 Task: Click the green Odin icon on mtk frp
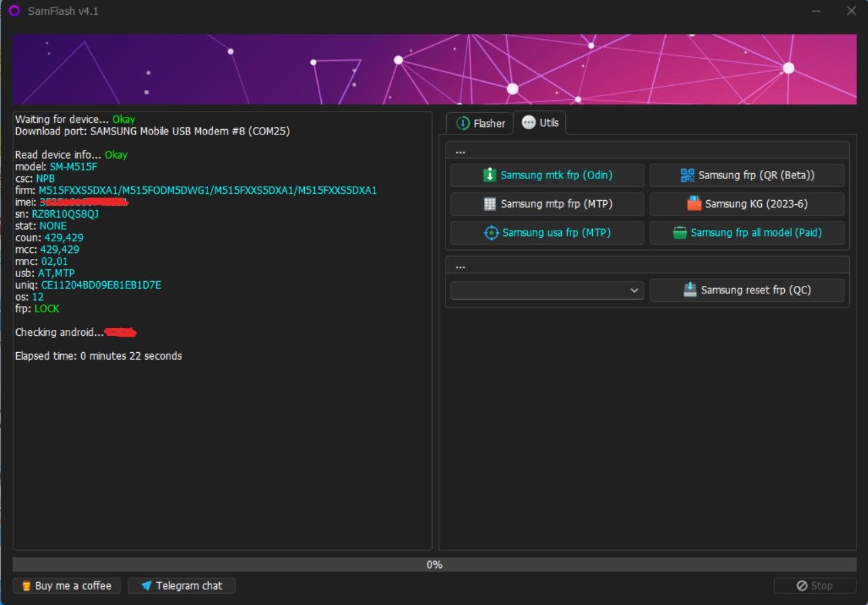[490, 175]
